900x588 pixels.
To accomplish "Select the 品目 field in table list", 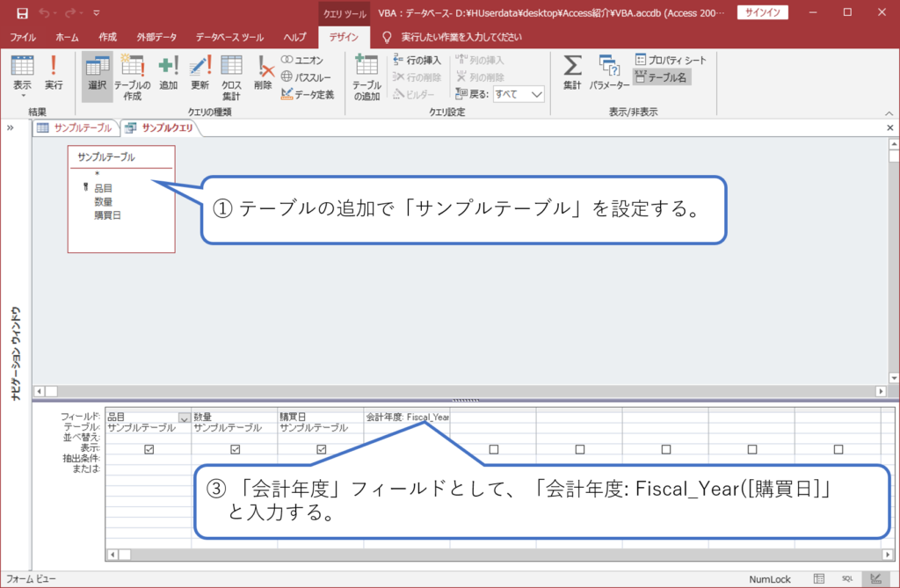I will click(x=104, y=188).
